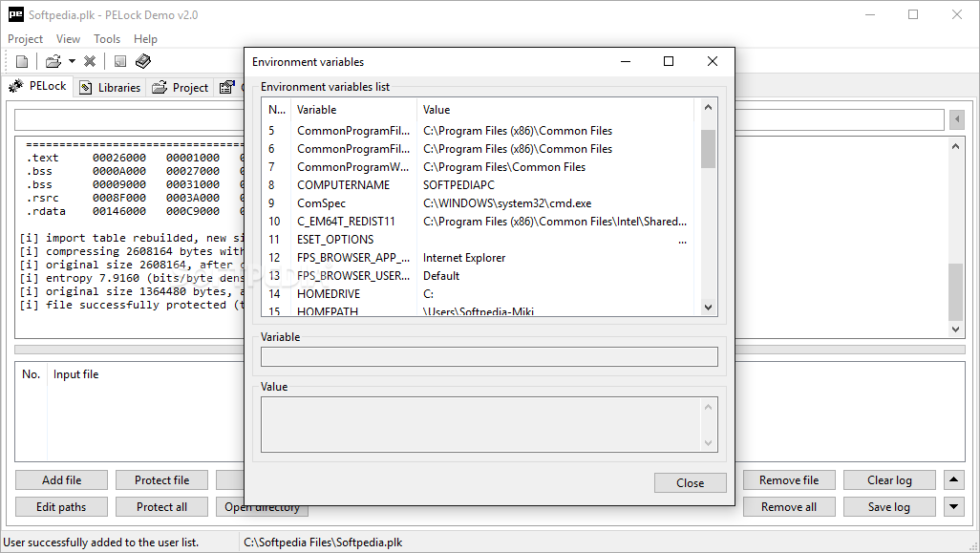Click the Clear log button
The image size is (980, 553).
(889, 479)
